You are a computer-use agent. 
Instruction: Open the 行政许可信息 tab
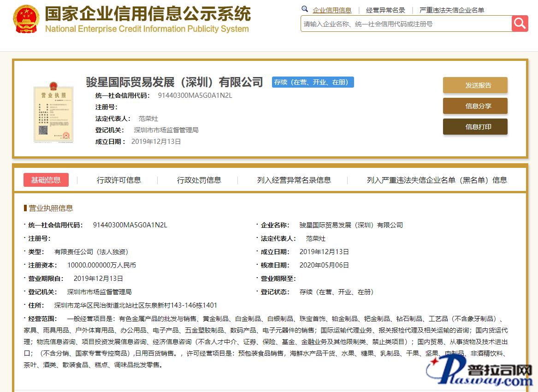[119, 180]
